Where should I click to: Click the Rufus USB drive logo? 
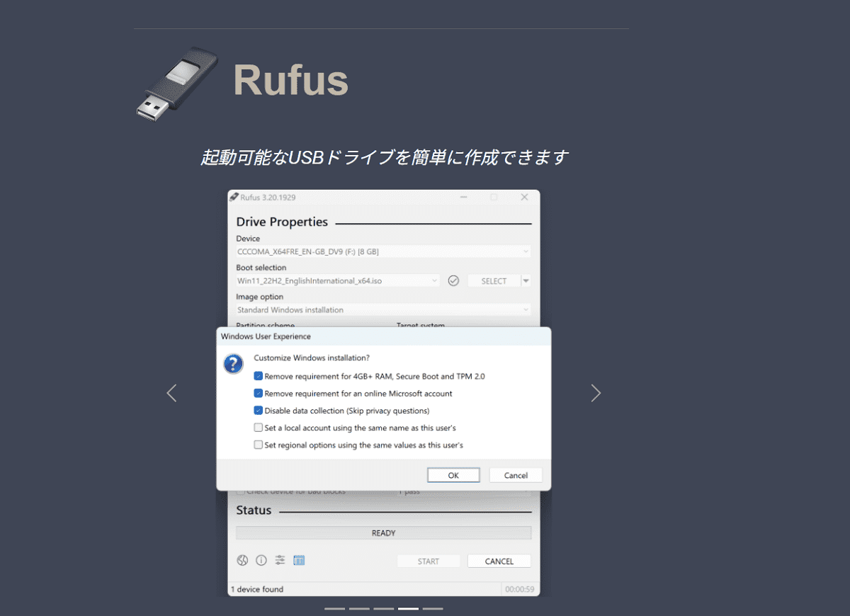[177, 84]
